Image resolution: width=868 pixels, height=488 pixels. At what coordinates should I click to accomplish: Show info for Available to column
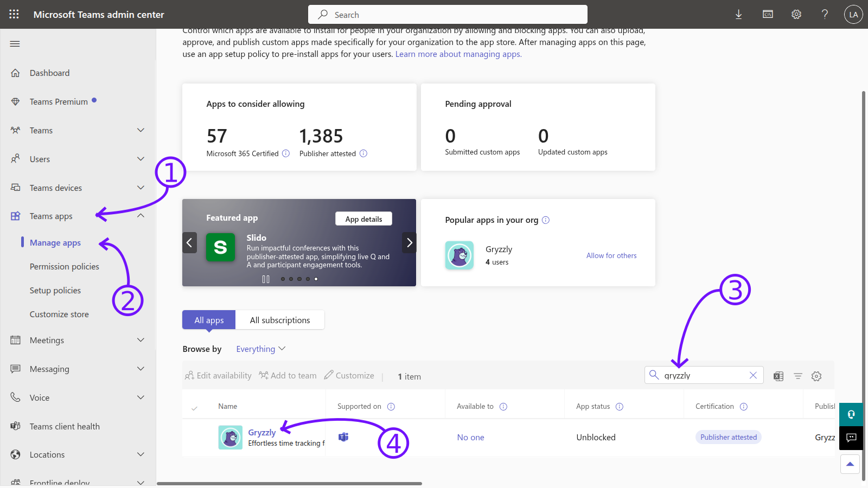503,407
